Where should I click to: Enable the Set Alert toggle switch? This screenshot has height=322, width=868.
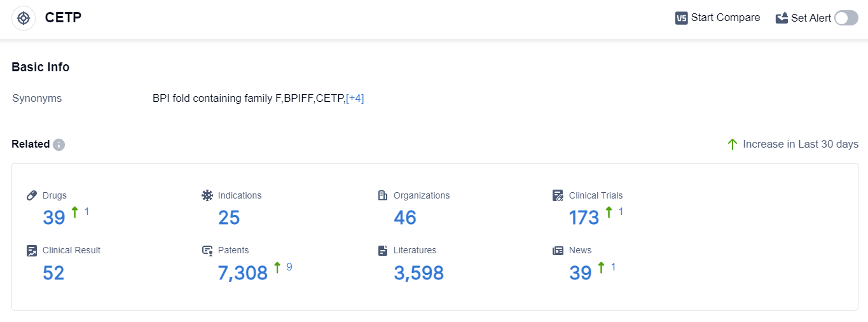[x=846, y=18]
